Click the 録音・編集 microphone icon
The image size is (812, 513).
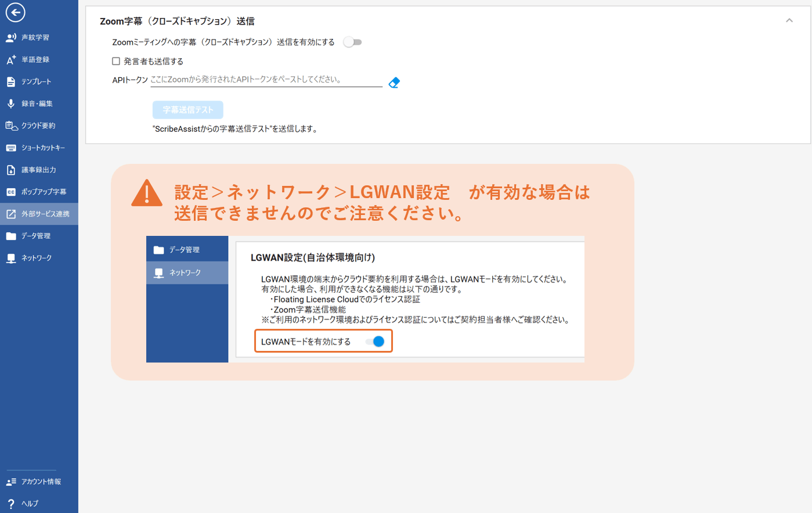pyautogui.click(x=11, y=104)
